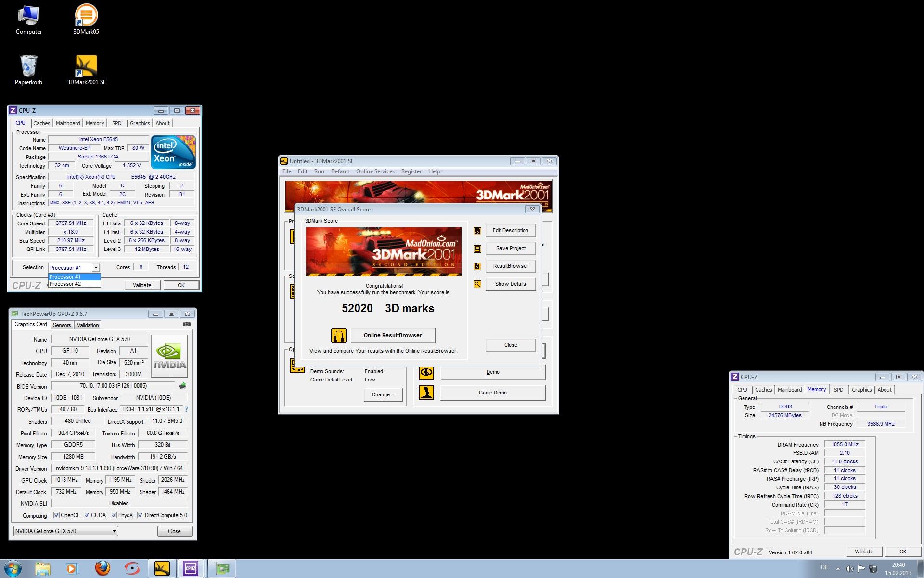Screen dimensions: 924x578
Task: Open the Papierkorb recycle bin
Action: click(x=28, y=70)
